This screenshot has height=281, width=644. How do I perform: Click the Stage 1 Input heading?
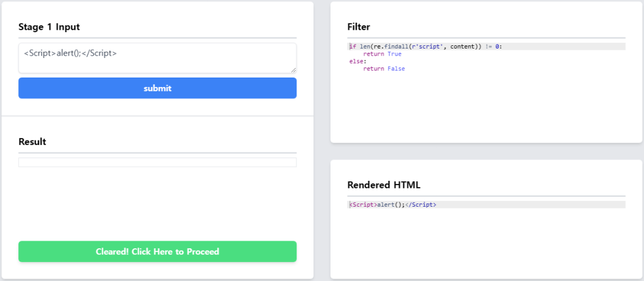pos(49,26)
